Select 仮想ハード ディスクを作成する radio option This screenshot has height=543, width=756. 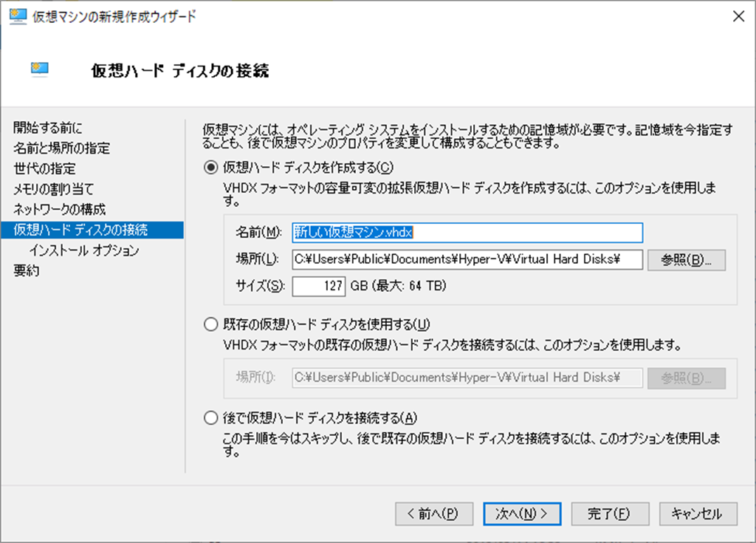[210, 168]
